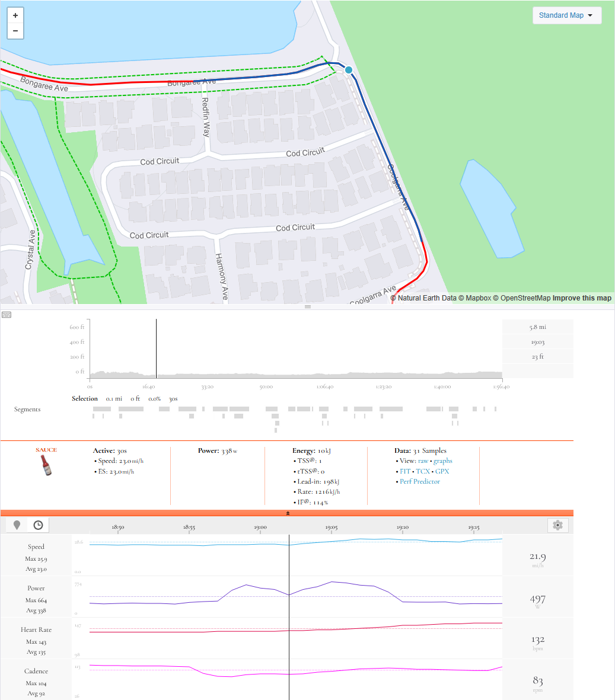Switch x-axis to distance pin icon
615x700 pixels.
coord(17,525)
